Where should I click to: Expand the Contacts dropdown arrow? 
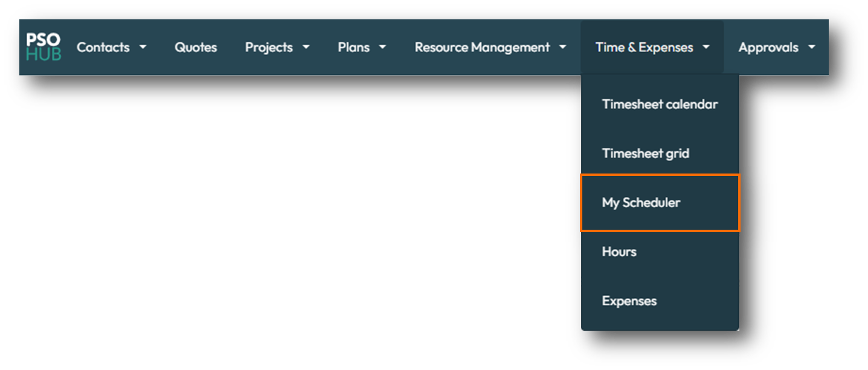coord(143,47)
